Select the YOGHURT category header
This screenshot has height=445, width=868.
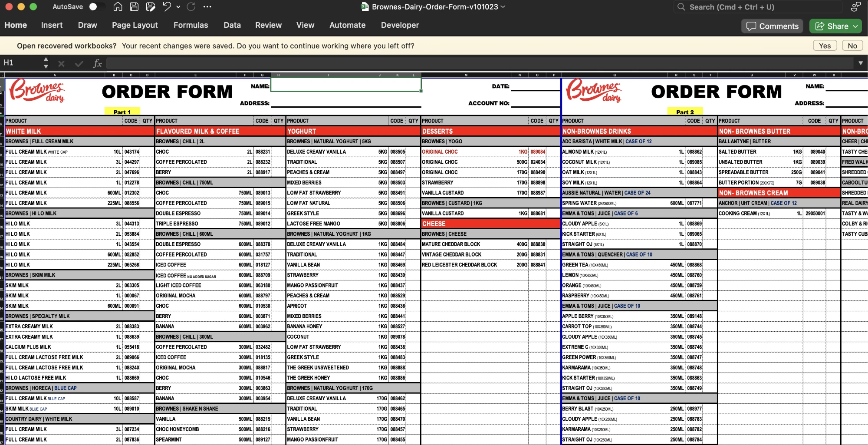[353, 131]
